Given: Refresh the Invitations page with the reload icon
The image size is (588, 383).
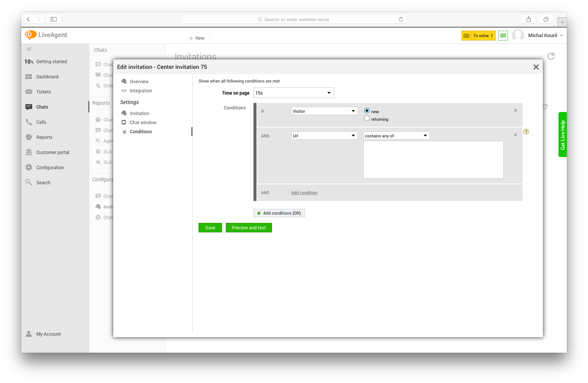Looking at the screenshot, I should (x=551, y=56).
